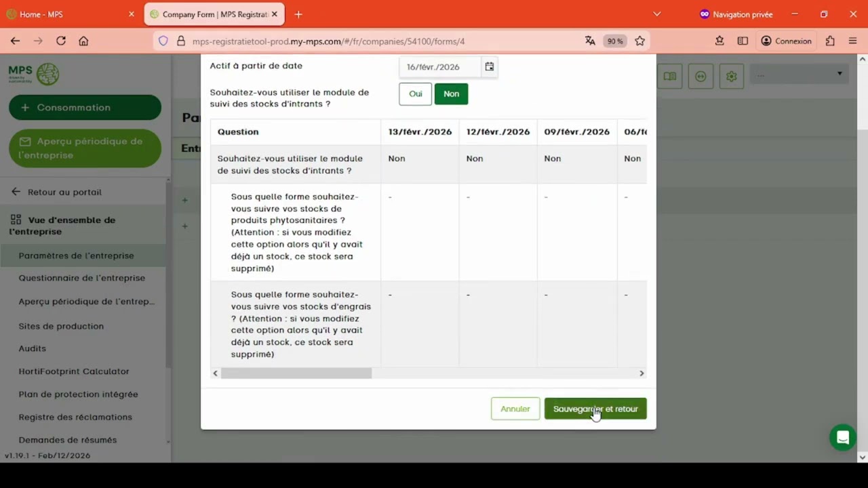
Task: Open the browser hamburger menu
Action: [x=853, y=41]
